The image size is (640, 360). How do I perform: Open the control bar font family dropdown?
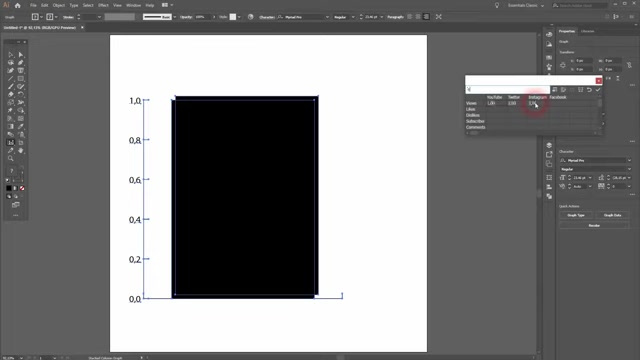(327, 17)
